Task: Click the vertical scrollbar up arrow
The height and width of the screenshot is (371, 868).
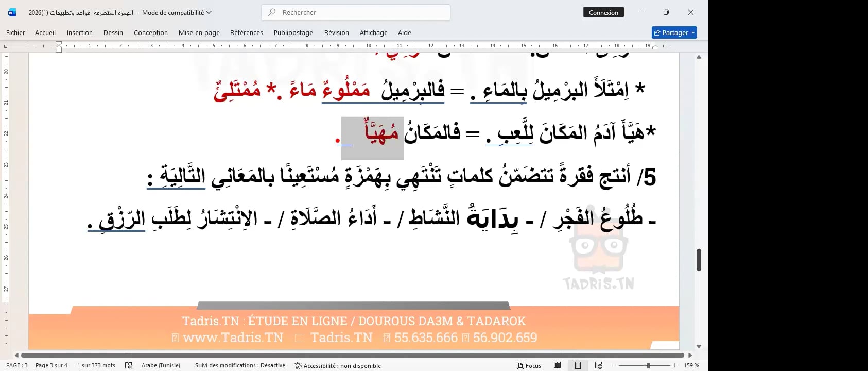Action: pyautogui.click(x=699, y=57)
